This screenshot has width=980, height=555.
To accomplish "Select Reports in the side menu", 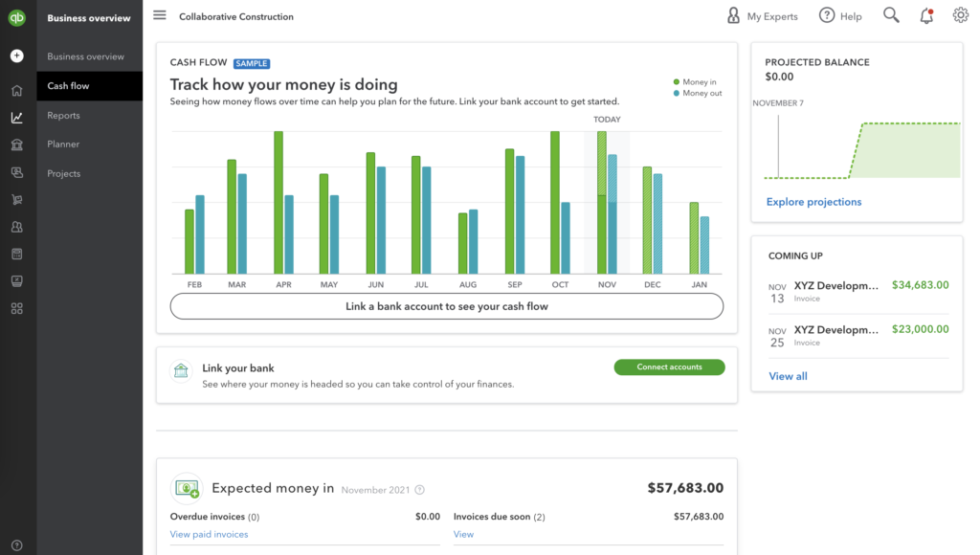I will [64, 116].
